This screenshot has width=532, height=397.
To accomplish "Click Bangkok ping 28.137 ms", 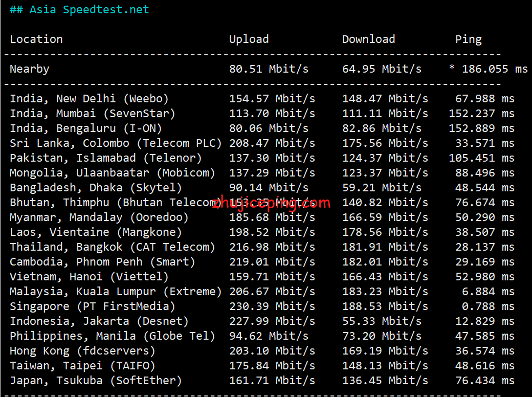I will pyautogui.click(x=485, y=248).
